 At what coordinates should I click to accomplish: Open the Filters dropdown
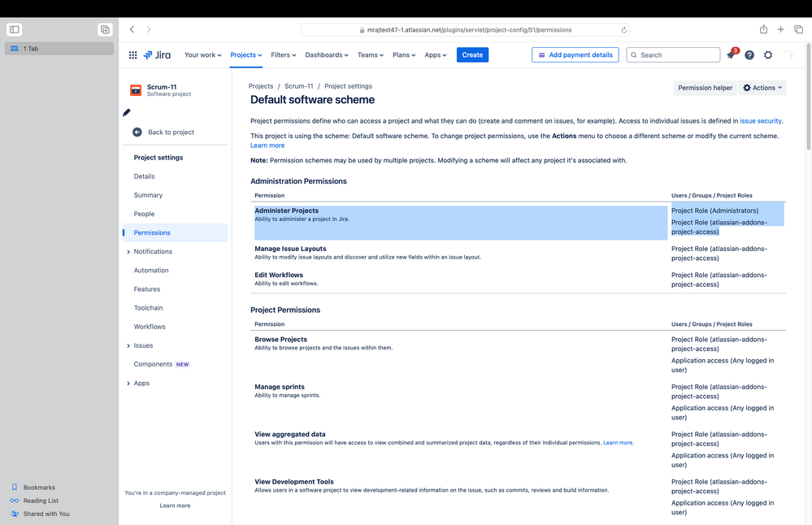pos(284,55)
